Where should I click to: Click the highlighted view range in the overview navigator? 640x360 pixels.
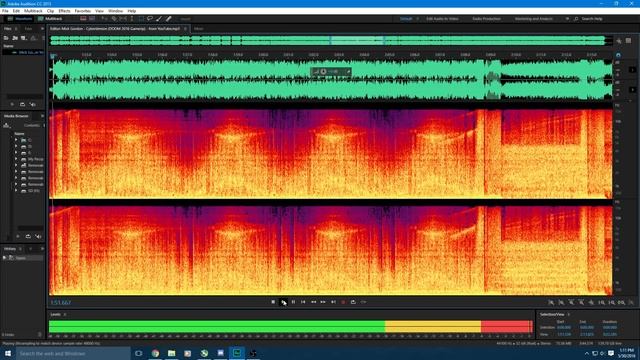[x=357, y=40]
